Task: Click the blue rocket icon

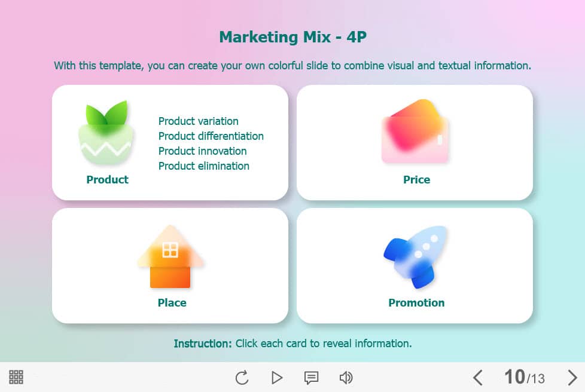Action: point(416,257)
